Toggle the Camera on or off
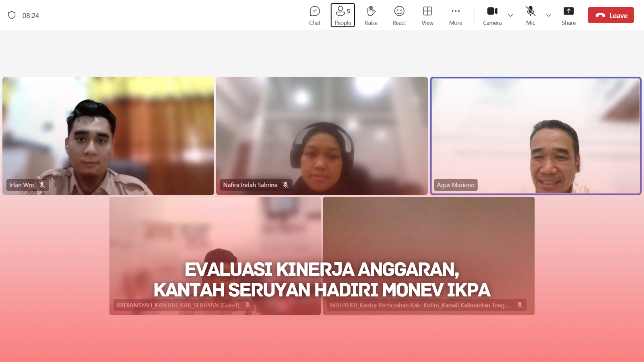 tap(492, 16)
